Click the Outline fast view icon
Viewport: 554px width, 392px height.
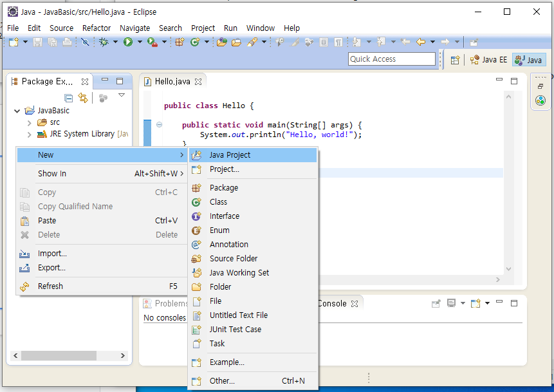540,101
